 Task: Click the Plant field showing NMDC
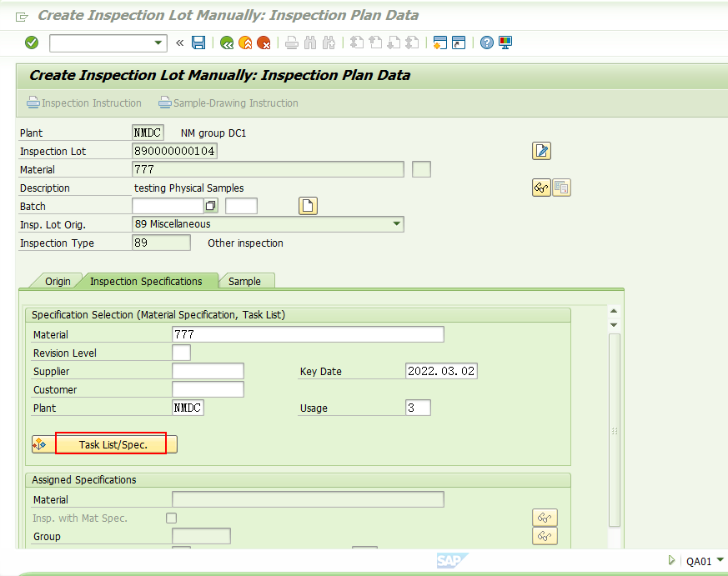tap(148, 133)
